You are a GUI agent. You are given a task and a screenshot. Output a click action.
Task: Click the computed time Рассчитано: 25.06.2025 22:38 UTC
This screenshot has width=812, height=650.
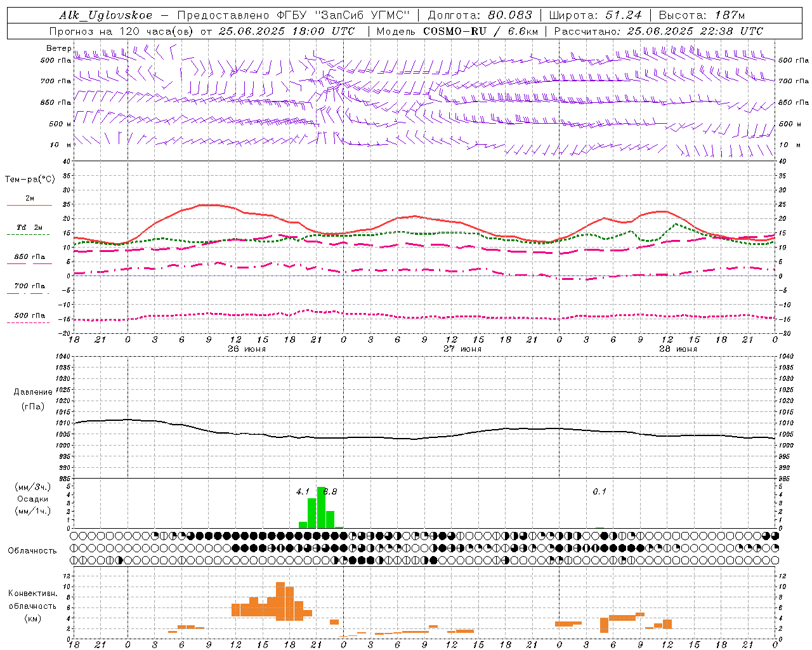click(x=658, y=31)
